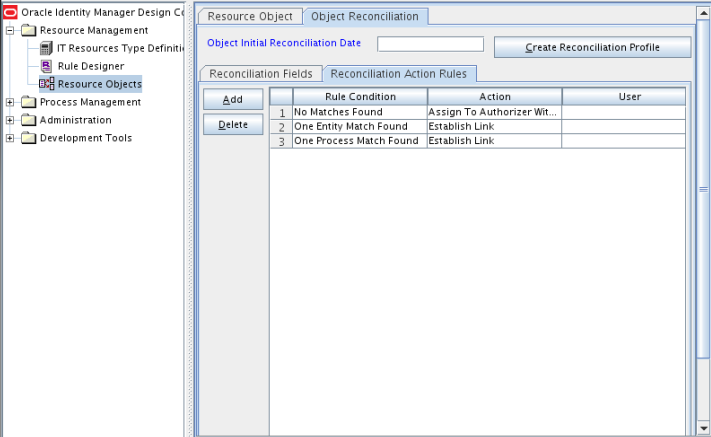This screenshot has width=711, height=437.
Task: Expand the Process Management tree node
Action: coord(10,102)
